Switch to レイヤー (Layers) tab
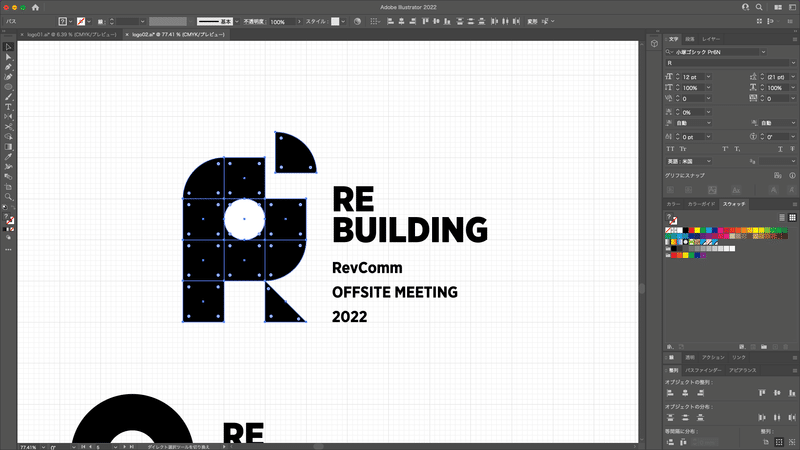This screenshot has height=450, width=800. tap(711, 39)
